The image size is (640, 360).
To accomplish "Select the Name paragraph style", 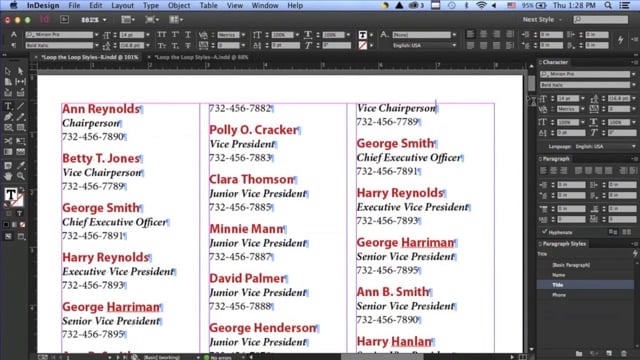I will pyautogui.click(x=559, y=275).
